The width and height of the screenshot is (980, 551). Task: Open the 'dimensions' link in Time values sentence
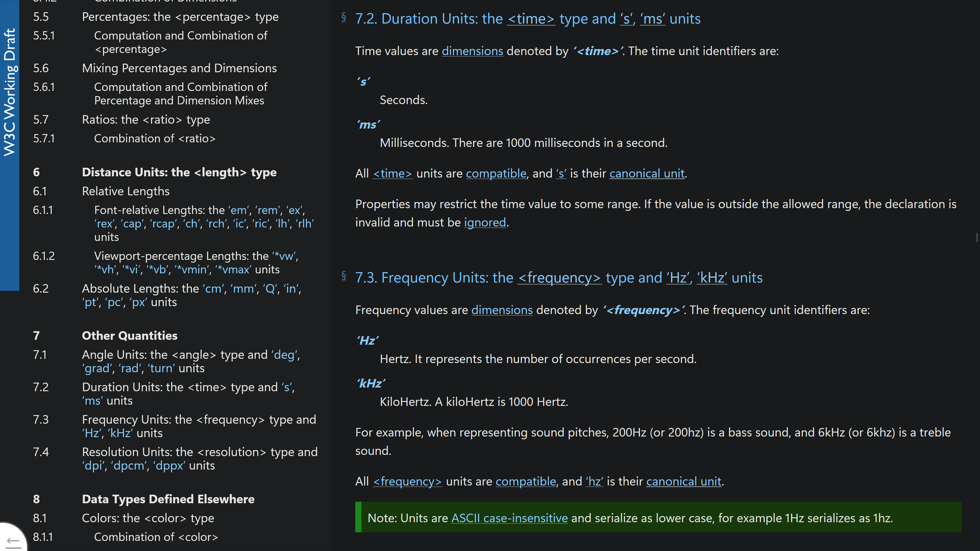(x=472, y=51)
